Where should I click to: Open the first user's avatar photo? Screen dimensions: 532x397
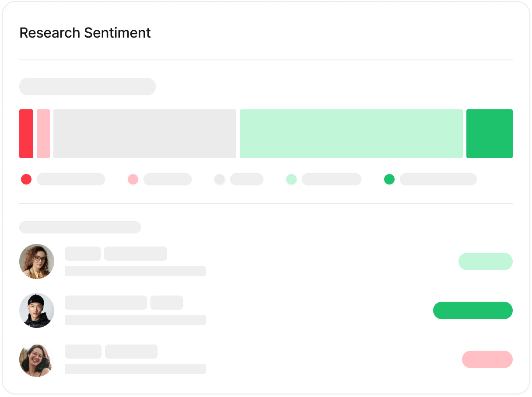(36, 261)
